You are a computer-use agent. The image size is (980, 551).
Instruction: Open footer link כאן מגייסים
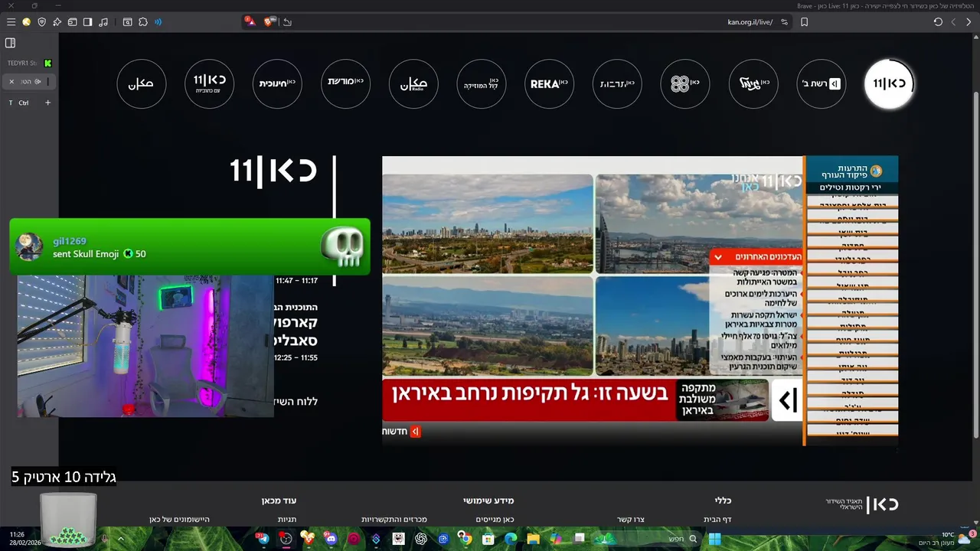point(495,520)
